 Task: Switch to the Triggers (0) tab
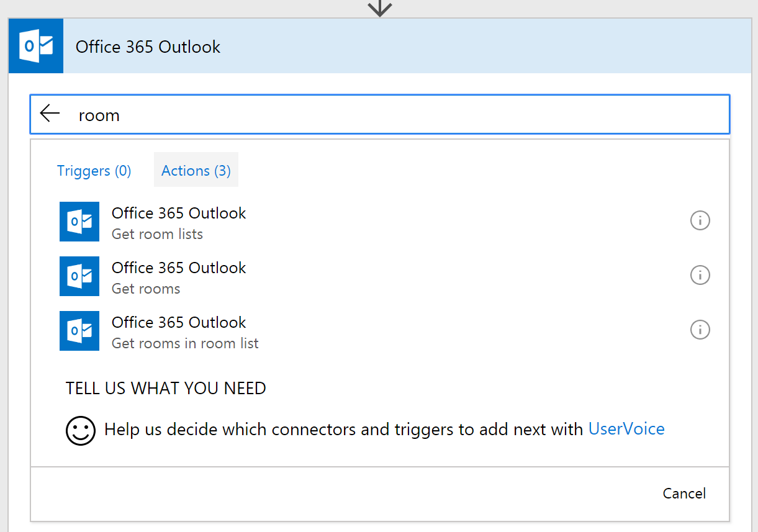click(x=94, y=171)
